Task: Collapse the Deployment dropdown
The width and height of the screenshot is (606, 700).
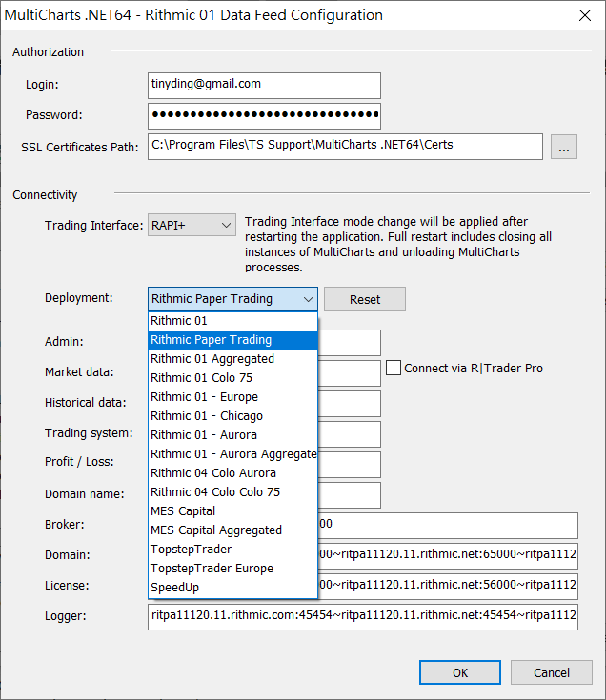Action: click(308, 299)
